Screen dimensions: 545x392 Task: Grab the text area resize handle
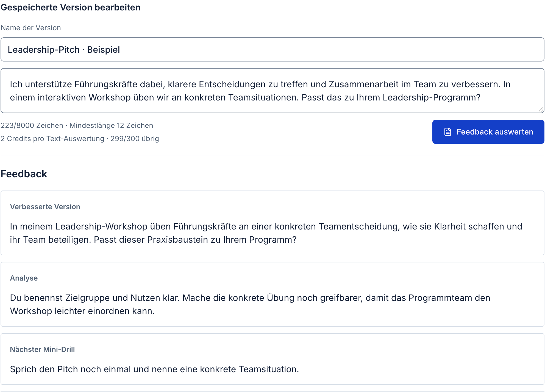click(x=541, y=110)
